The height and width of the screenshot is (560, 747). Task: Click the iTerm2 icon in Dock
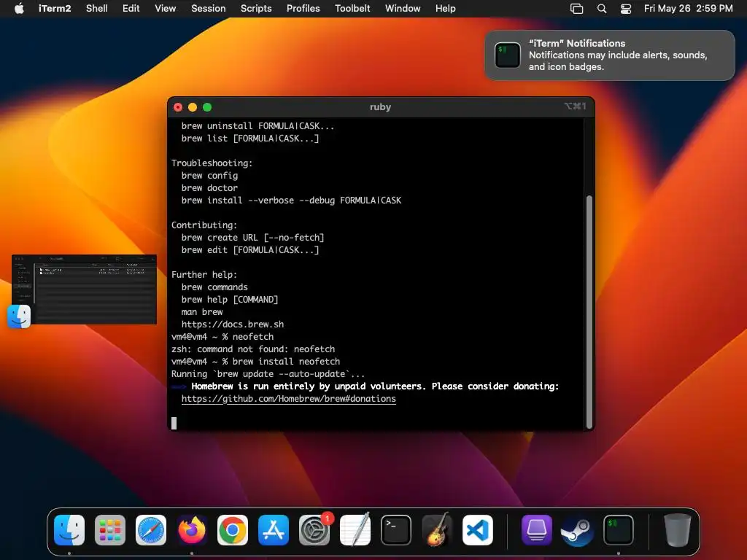(x=619, y=530)
